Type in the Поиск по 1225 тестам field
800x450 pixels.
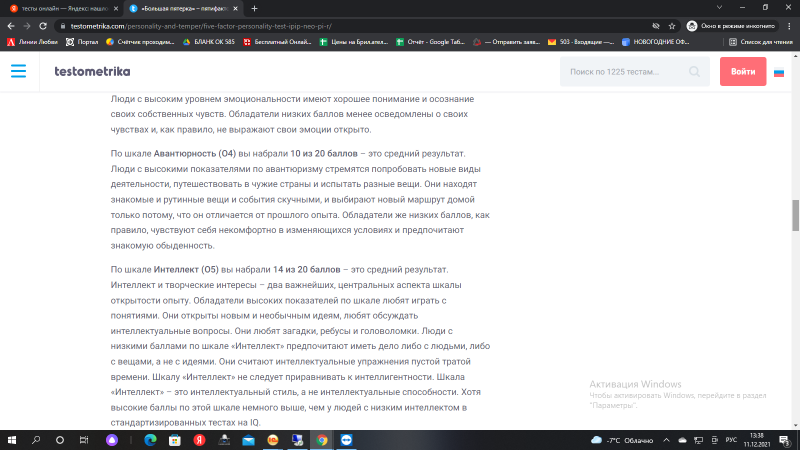(622, 72)
